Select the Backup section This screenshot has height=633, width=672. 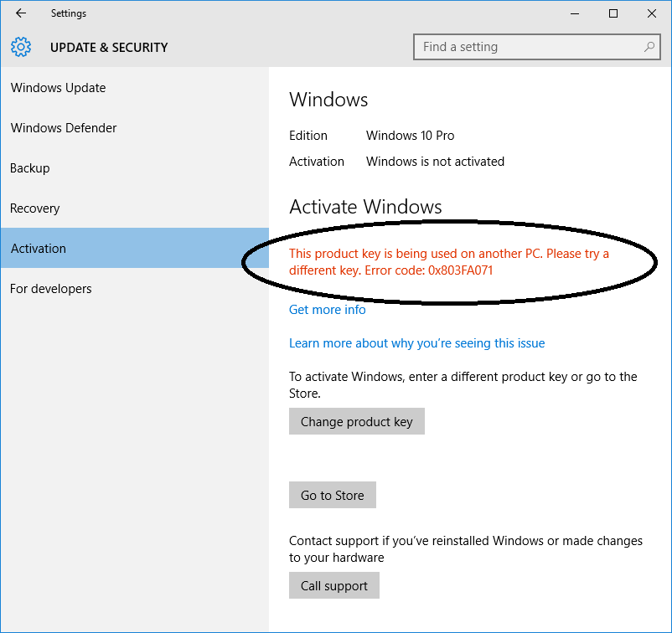pyautogui.click(x=29, y=167)
